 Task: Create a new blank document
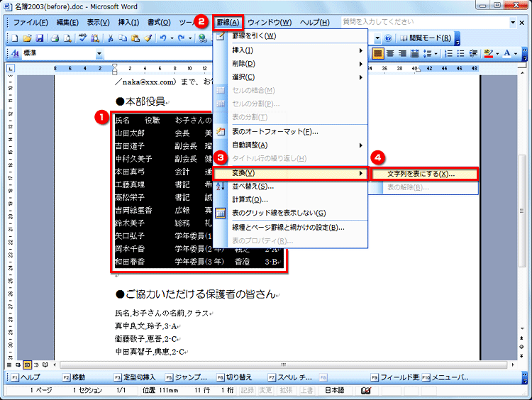tap(15, 38)
